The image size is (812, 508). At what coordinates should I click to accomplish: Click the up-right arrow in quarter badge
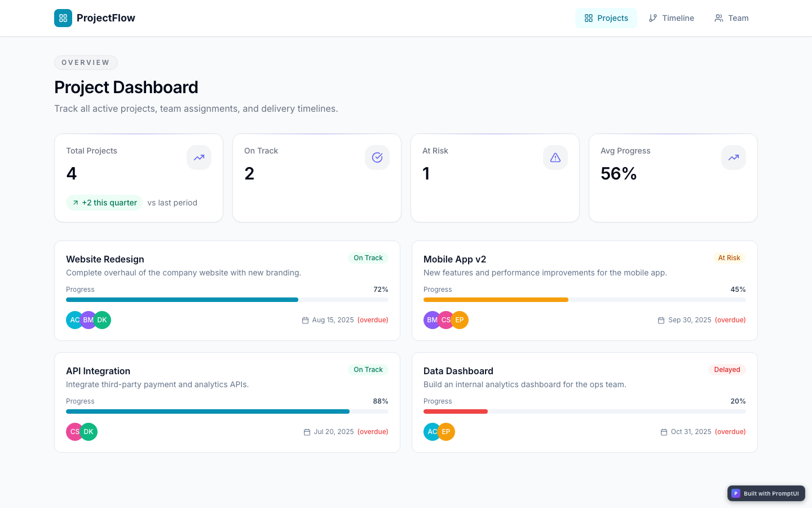pyautogui.click(x=76, y=203)
